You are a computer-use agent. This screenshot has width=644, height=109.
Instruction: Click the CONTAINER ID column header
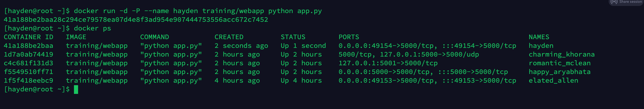click(x=28, y=37)
